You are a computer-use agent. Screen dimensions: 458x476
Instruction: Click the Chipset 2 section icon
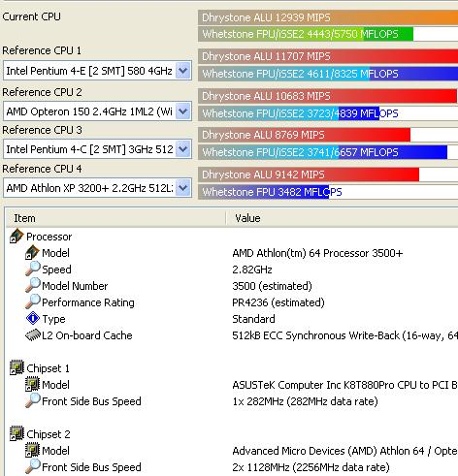[x=16, y=434]
